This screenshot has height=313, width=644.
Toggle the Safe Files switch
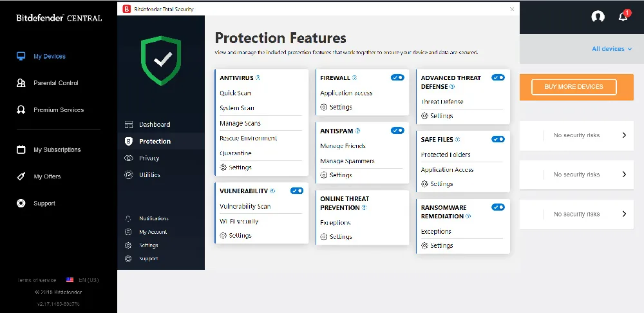coord(498,139)
